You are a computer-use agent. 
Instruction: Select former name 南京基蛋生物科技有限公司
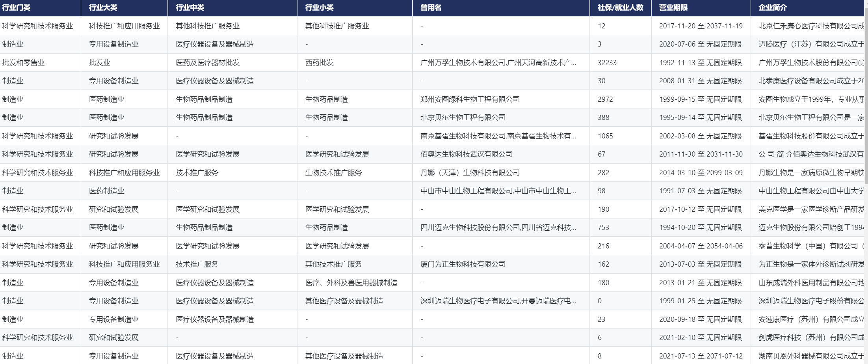pyautogui.click(x=463, y=136)
